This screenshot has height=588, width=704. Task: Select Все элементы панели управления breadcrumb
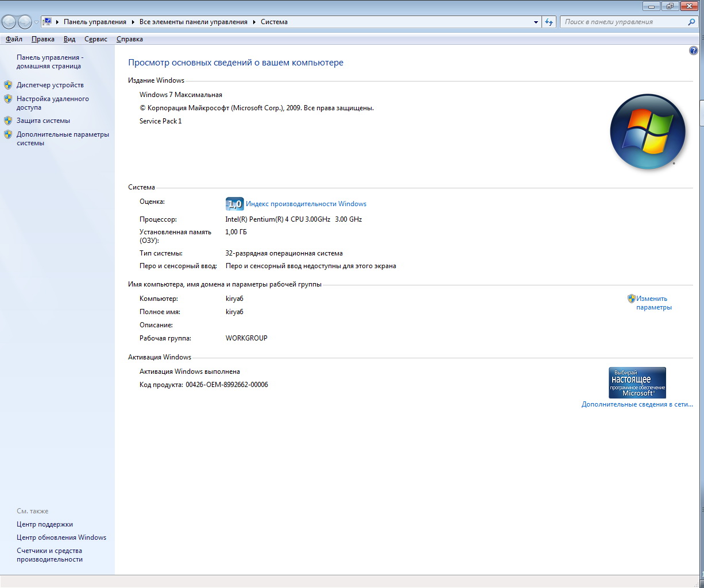click(x=194, y=22)
